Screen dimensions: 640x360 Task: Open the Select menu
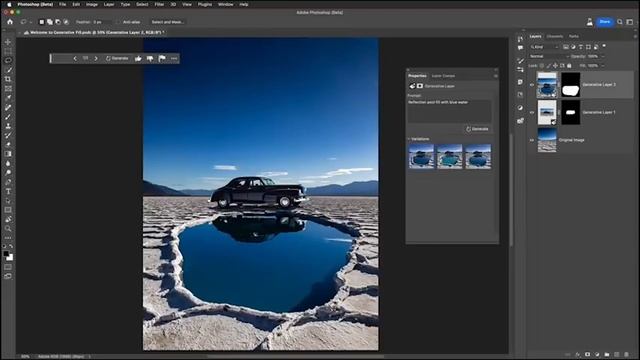click(x=142, y=4)
